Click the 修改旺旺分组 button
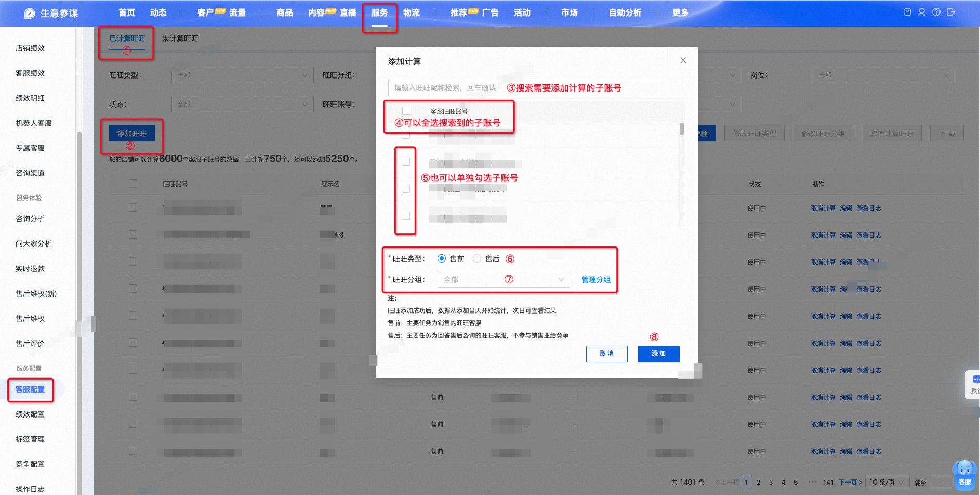The width and height of the screenshot is (980, 495). pos(823,133)
